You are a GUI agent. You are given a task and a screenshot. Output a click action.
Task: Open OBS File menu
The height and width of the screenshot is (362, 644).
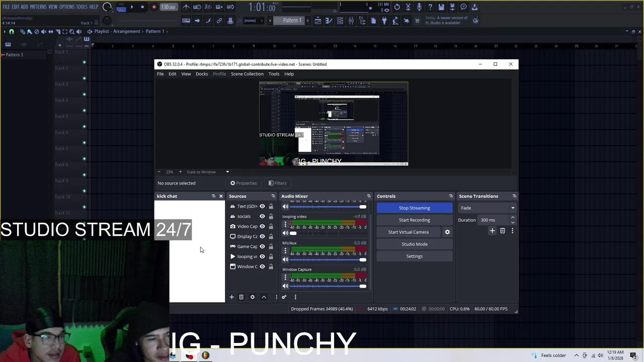point(160,74)
